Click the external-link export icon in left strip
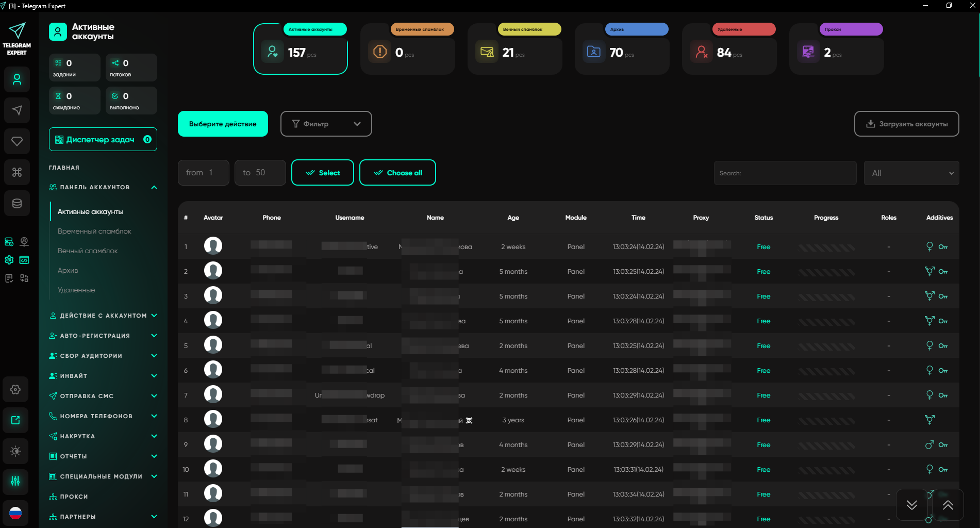The width and height of the screenshot is (980, 528). 15,420
